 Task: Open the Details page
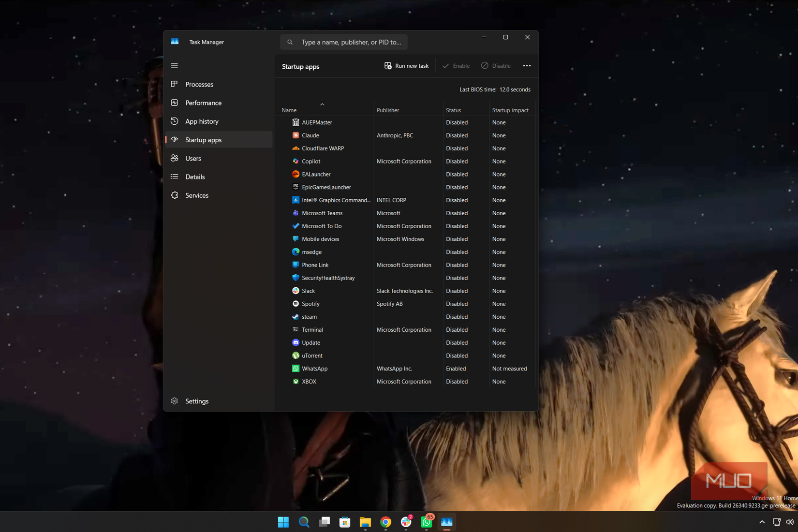click(x=219, y=177)
